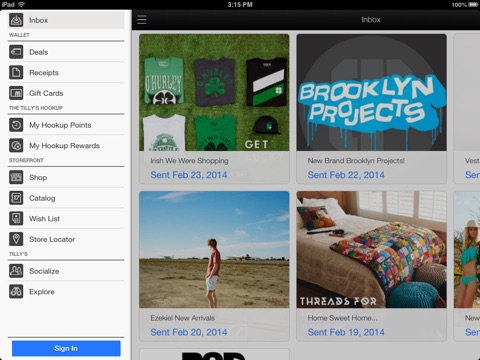Screen dimensions: 480x360
Task: Click "Home Sweet Home..." title
Action: (x=342, y=318)
